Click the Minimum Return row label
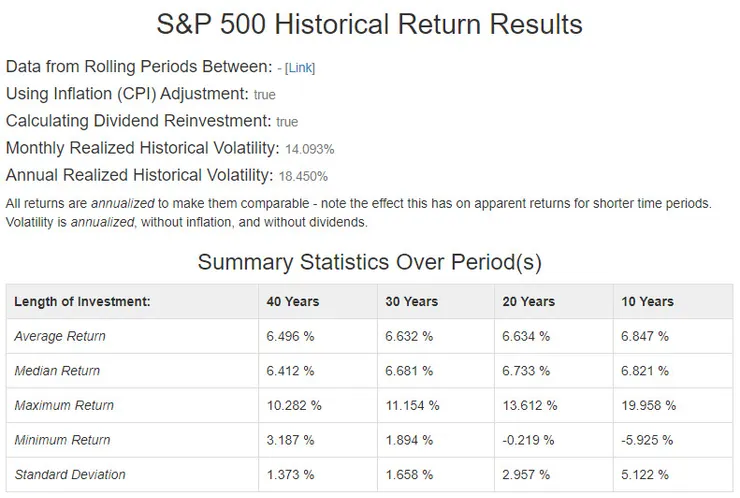 coord(62,440)
